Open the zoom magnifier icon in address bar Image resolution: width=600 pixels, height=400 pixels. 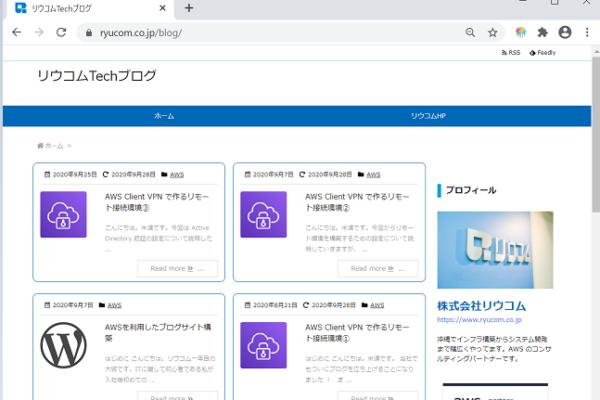point(470,32)
